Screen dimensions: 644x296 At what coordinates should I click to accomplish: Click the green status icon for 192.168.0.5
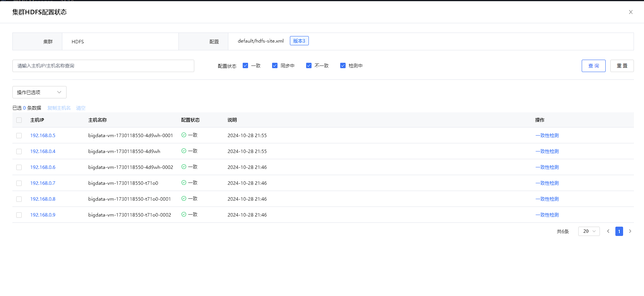(x=184, y=135)
